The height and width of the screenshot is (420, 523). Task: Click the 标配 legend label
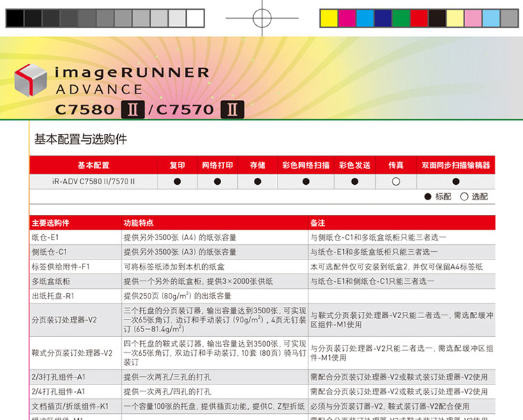[x=444, y=197]
